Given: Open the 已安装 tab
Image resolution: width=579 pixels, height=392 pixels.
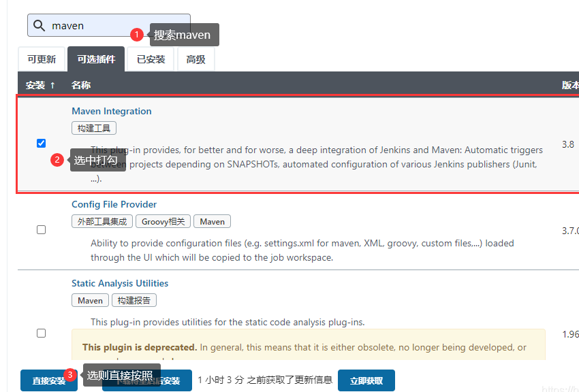Looking at the screenshot, I should tap(151, 59).
